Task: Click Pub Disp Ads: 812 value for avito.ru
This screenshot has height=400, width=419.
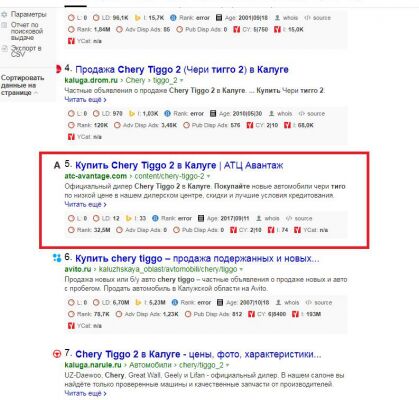Action: (x=237, y=314)
